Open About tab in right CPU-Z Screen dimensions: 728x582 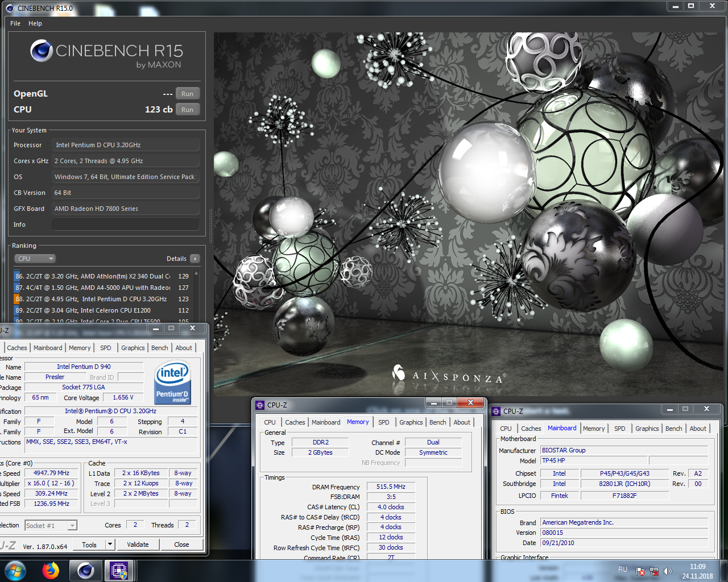coord(698,429)
